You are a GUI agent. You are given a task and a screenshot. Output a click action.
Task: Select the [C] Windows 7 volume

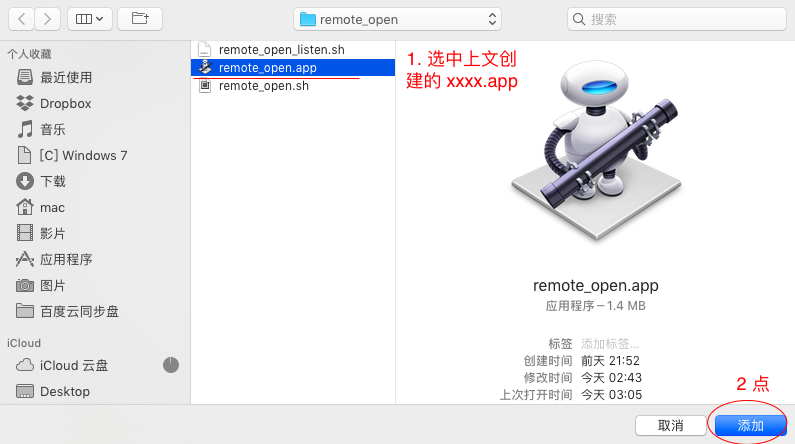click(83, 155)
